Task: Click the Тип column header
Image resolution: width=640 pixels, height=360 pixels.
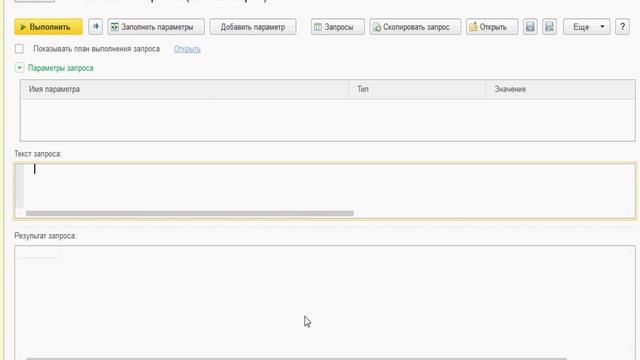Action: [x=417, y=89]
